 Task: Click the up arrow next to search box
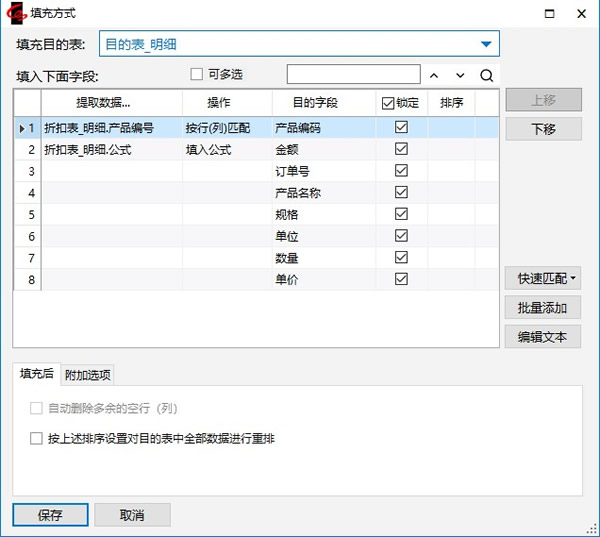pos(434,75)
